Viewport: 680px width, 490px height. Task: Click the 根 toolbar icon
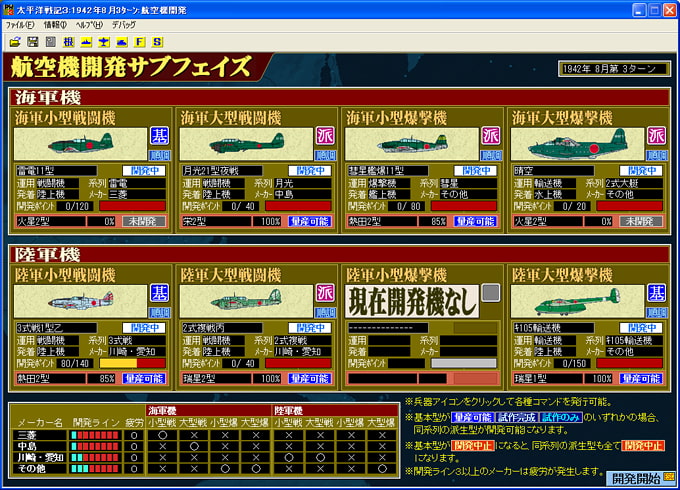pos(69,42)
